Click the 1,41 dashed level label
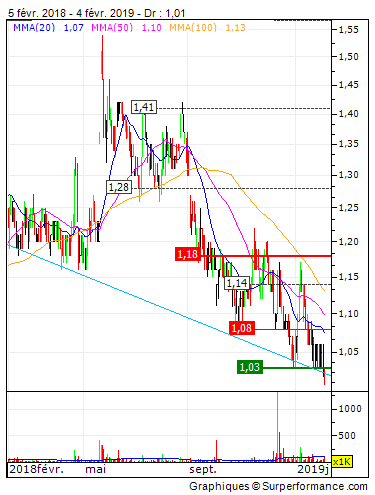The width and height of the screenshot is (375, 495). coord(144,107)
